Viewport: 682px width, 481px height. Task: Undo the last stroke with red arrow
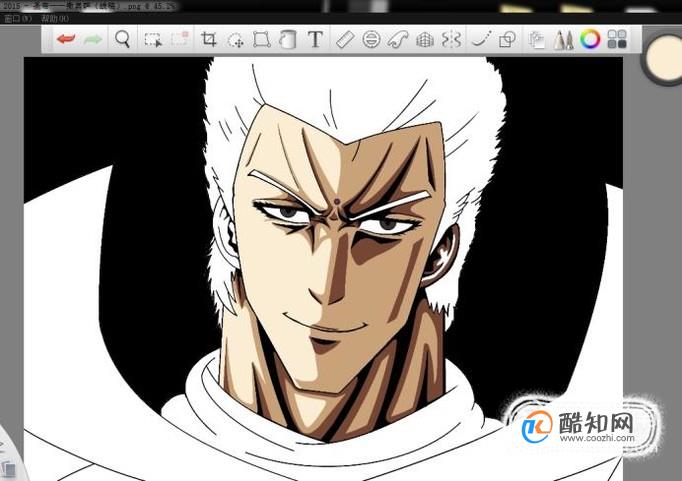[66, 39]
